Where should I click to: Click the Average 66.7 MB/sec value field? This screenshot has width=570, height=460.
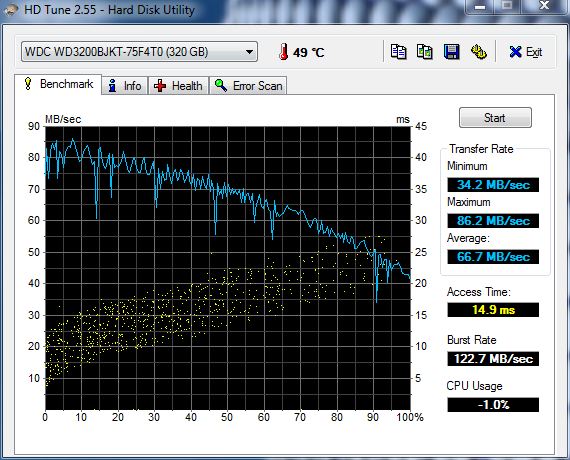coord(493,257)
